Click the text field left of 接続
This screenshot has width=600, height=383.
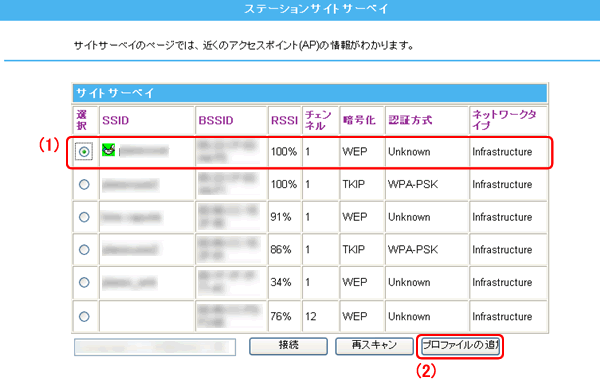click(x=155, y=347)
